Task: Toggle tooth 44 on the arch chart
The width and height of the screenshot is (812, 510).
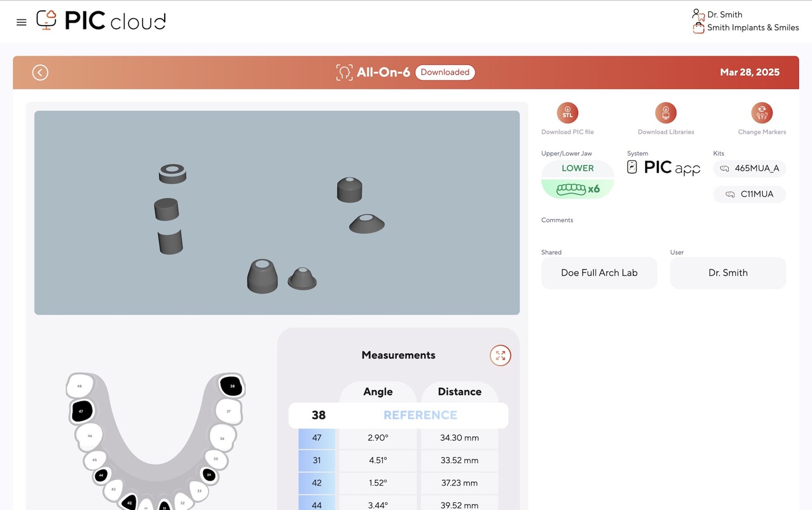Action: click(x=101, y=475)
